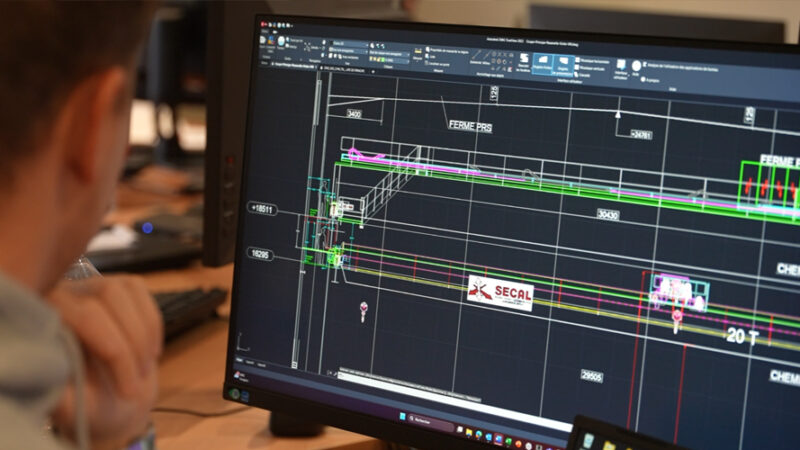Toggle the highlighted file tabs button
This screenshot has width=800, height=450.
(543, 64)
